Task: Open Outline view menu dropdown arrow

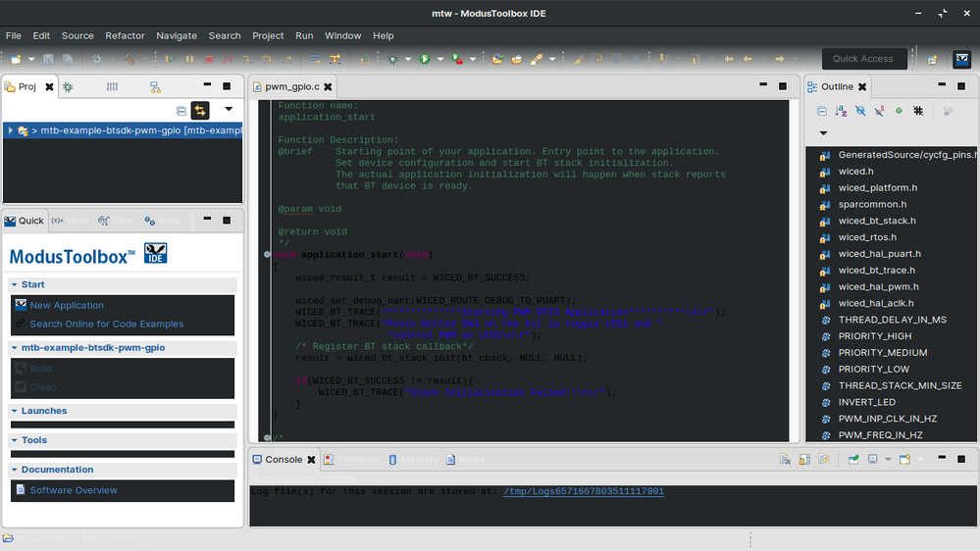Action: 823,133
